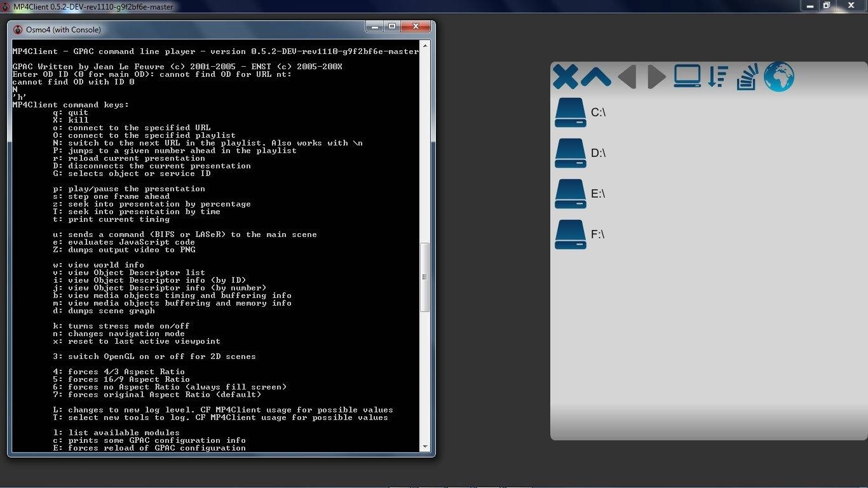Click '3: switch OpenGL on or off' line
868x488 pixels.
(154, 356)
